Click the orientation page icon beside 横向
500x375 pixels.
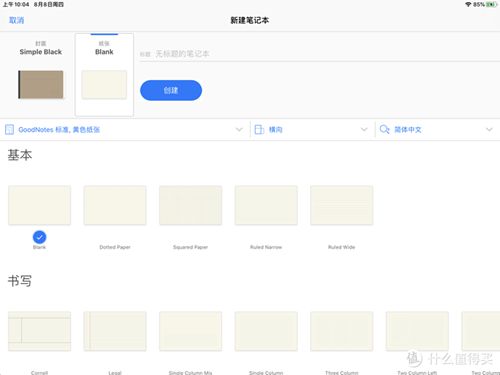259,129
